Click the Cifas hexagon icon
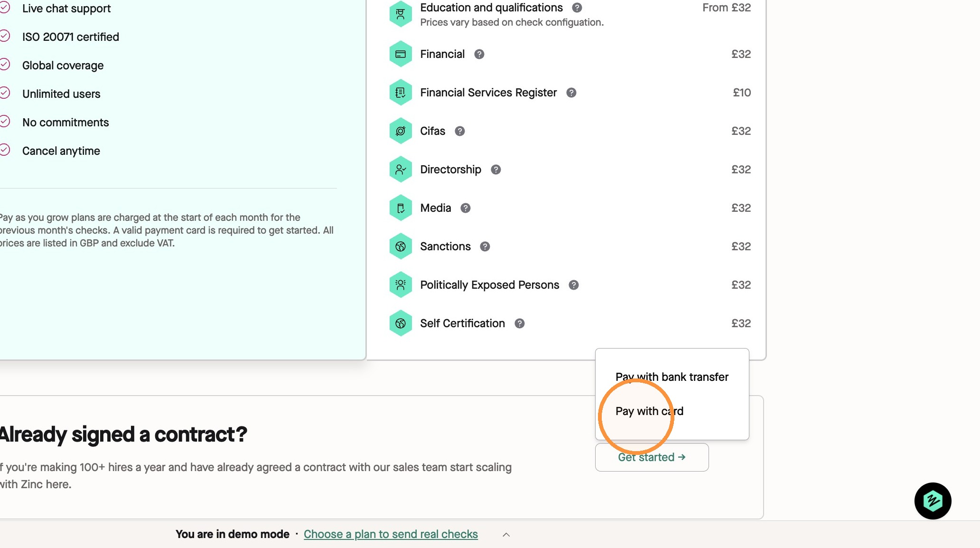 [x=401, y=131]
